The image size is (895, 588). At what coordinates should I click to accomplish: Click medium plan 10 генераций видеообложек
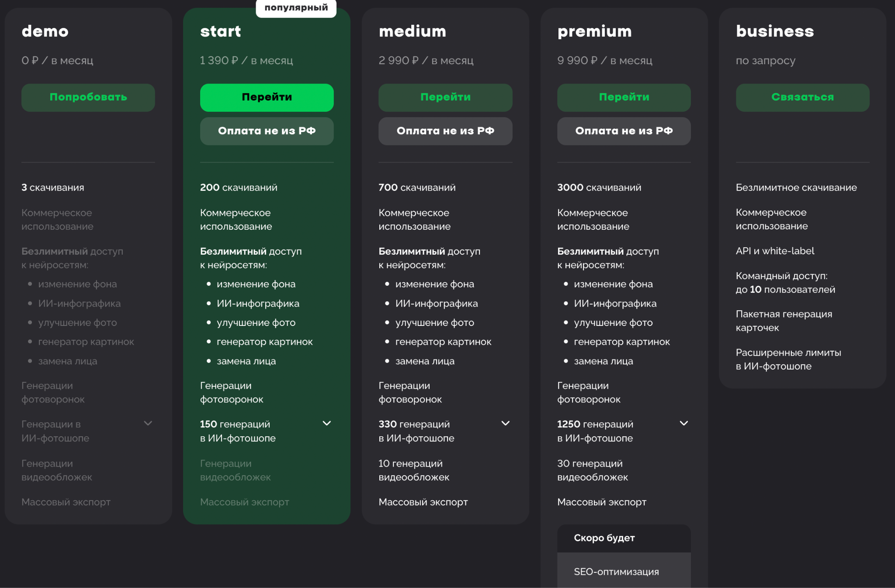pyautogui.click(x=413, y=470)
